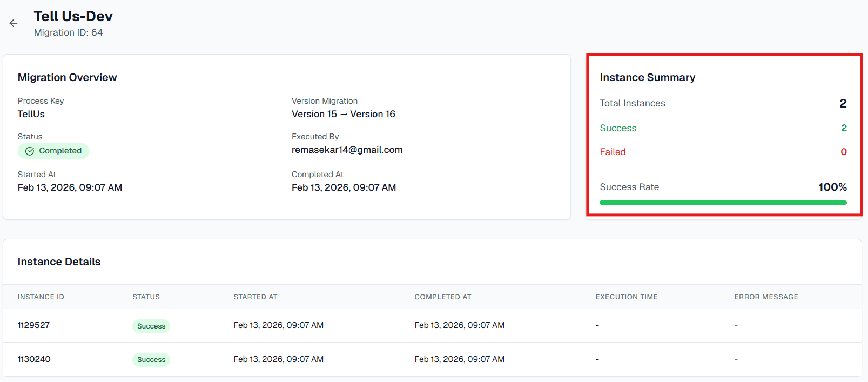Click the COMPLETED AT column header

pyautogui.click(x=443, y=297)
